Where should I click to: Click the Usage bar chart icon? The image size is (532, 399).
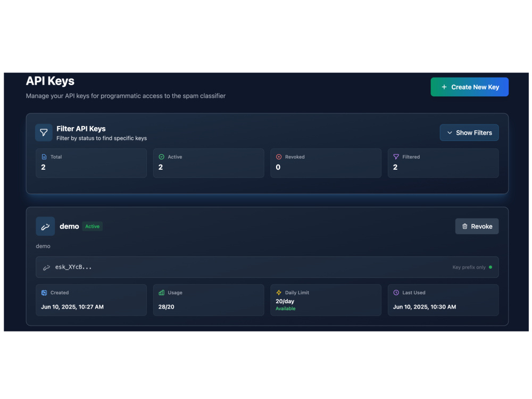pos(162,293)
